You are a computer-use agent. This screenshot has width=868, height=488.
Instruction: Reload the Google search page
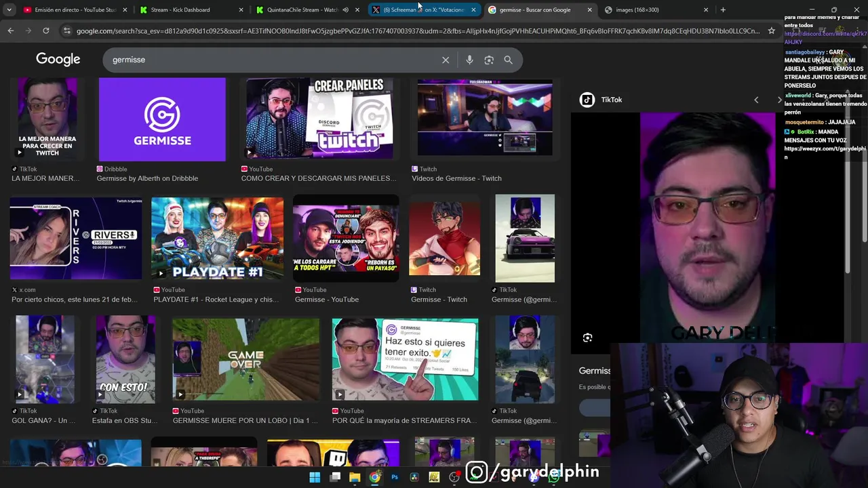tap(45, 30)
